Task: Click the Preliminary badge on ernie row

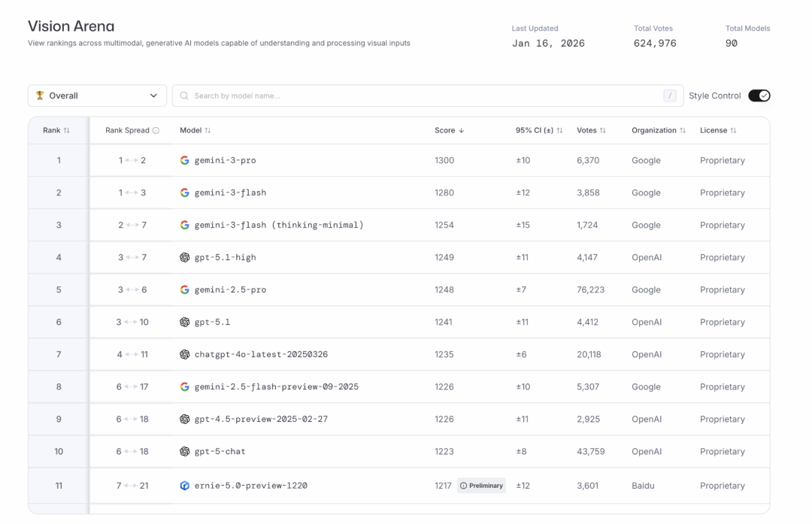Action: [481, 486]
